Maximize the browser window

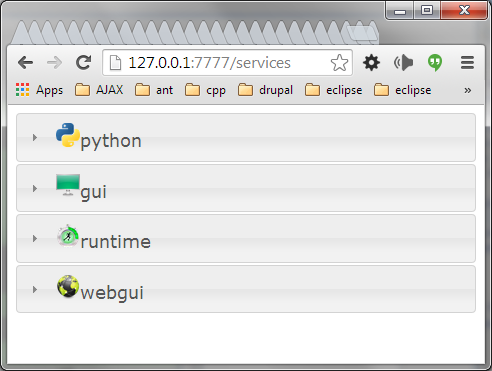click(x=427, y=11)
